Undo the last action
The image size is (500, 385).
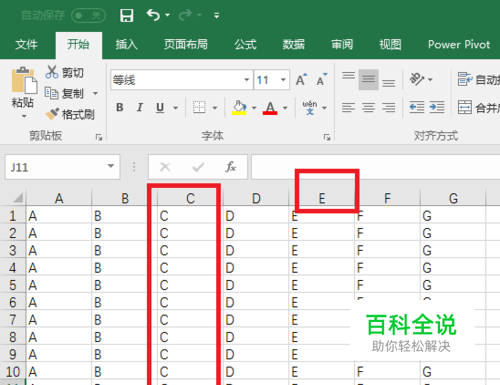click(x=153, y=15)
